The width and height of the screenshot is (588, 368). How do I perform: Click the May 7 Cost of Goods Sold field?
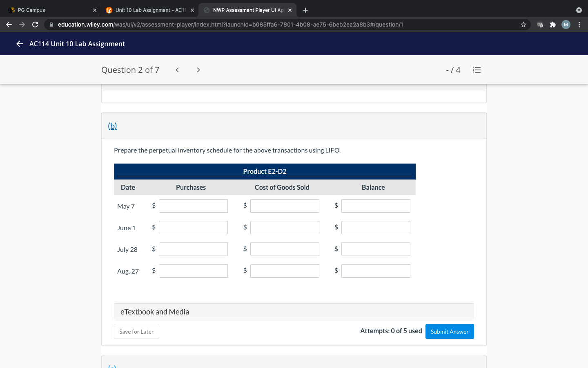[x=285, y=206]
